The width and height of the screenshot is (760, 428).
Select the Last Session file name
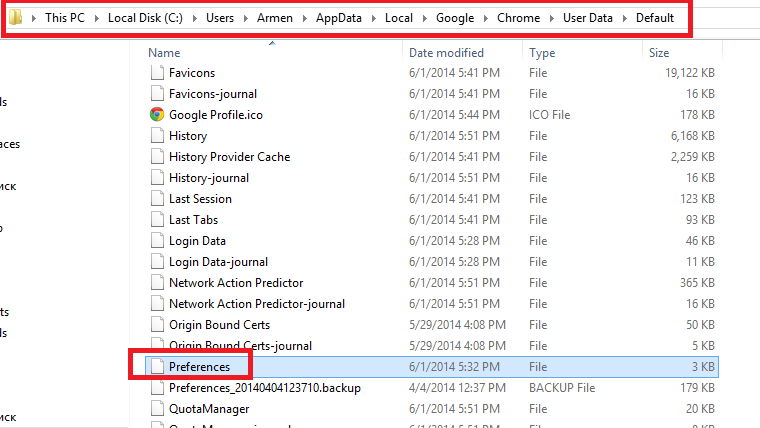[x=200, y=199]
